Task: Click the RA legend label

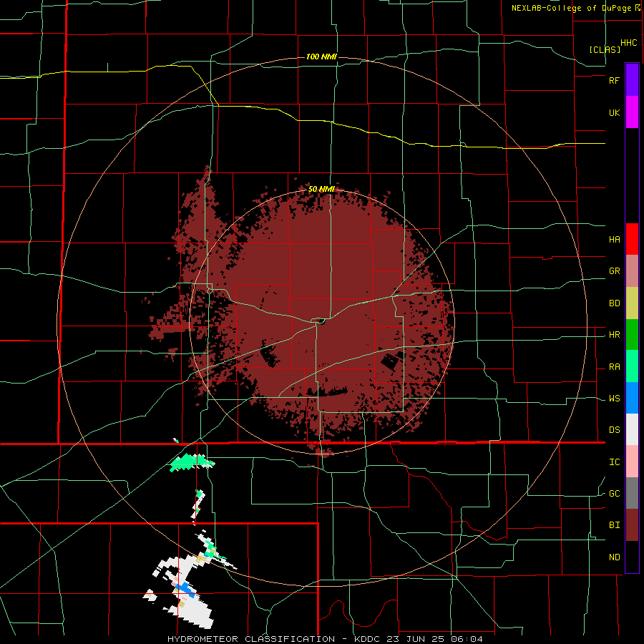Action: point(614,367)
